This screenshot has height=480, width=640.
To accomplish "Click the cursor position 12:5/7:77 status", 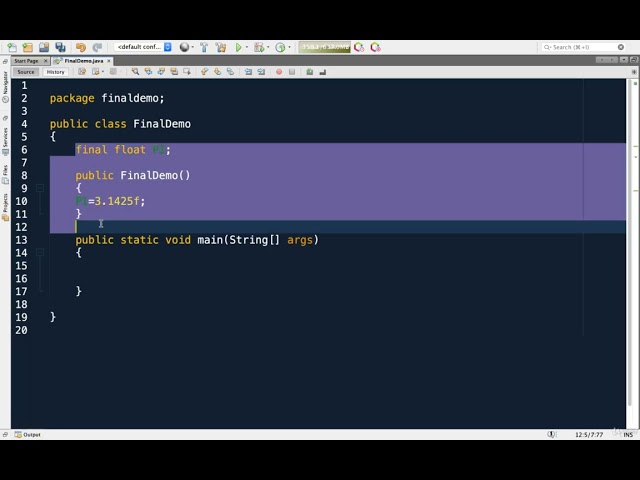I will pyautogui.click(x=589, y=435).
